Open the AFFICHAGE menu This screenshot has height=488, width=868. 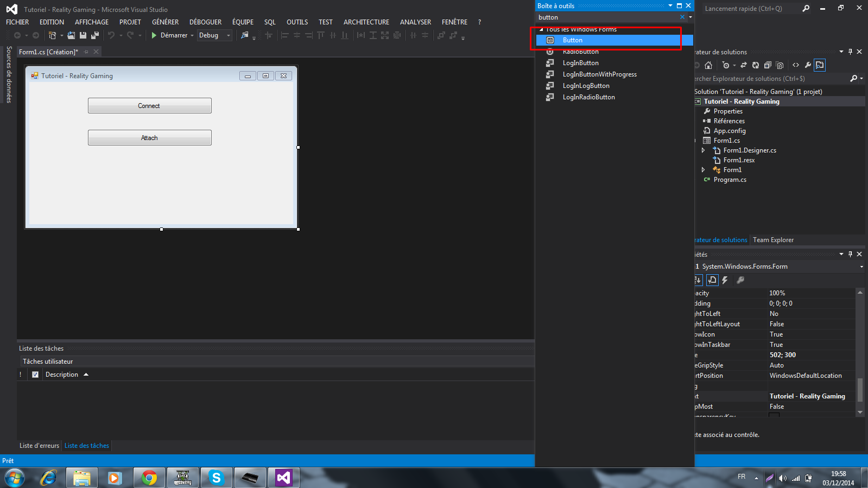pyautogui.click(x=92, y=22)
